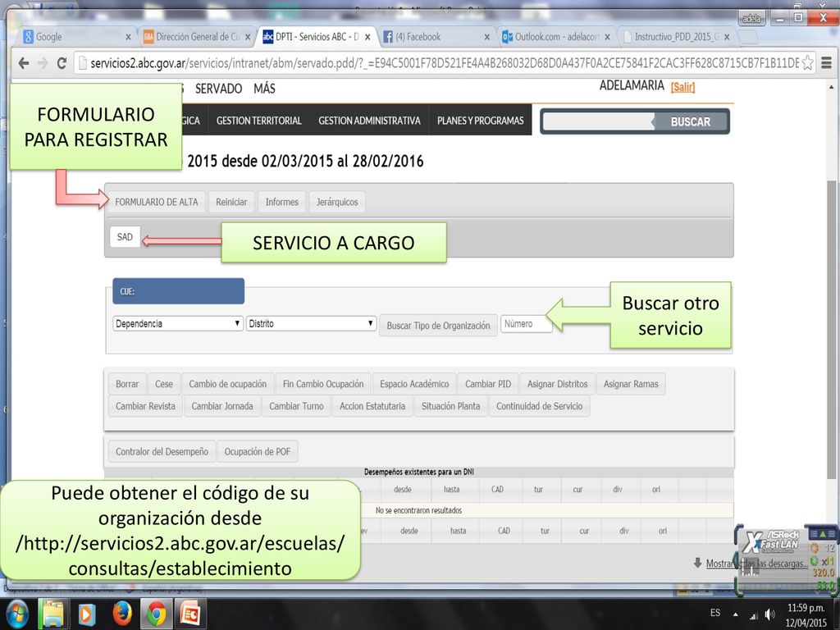The height and width of the screenshot is (630, 840).
Task: Close the Facebook tab
Action: click(486, 37)
